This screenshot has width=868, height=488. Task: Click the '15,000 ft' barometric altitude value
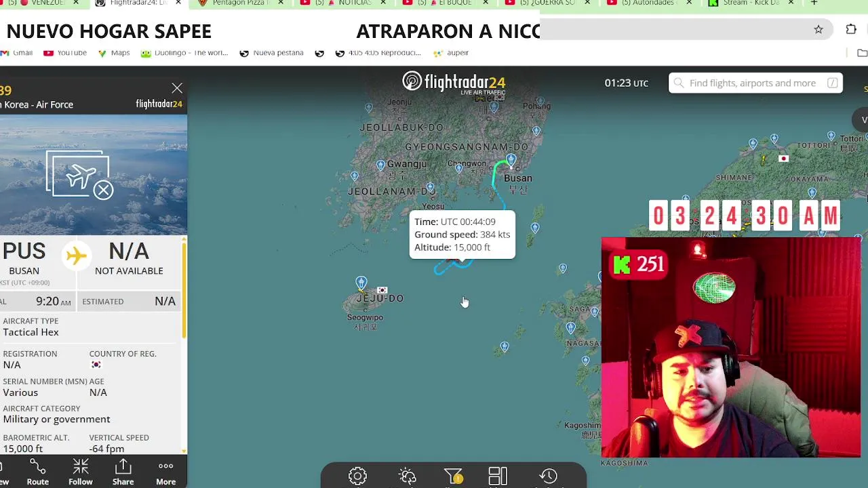[x=22, y=449]
